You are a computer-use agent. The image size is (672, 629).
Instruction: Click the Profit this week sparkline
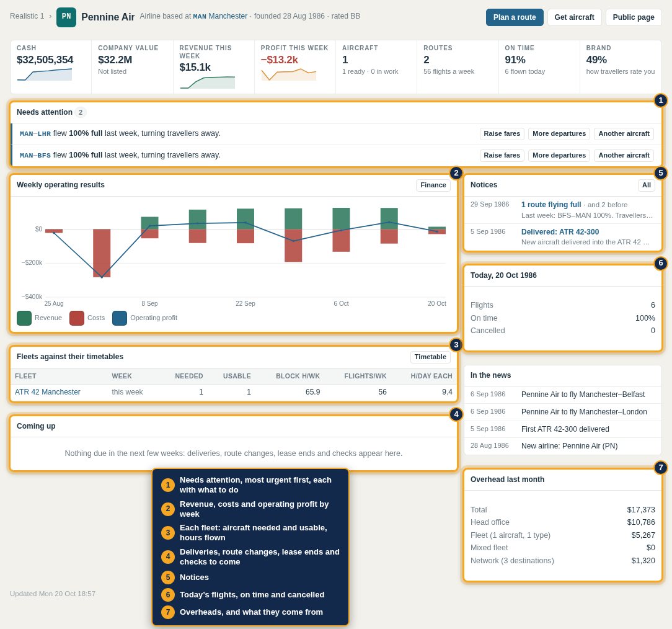(x=288, y=74)
